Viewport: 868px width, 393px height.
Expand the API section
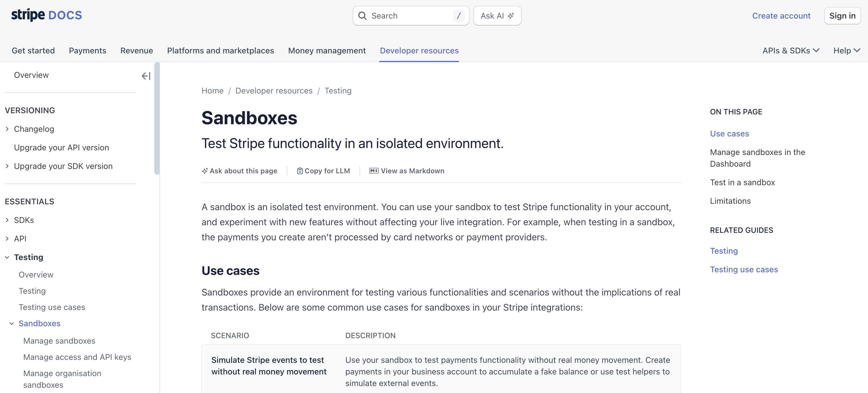point(8,238)
